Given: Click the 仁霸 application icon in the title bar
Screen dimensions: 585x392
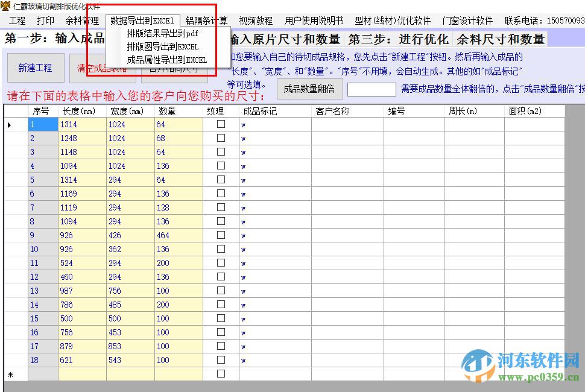Looking at the screenshot, I should coord(5,4).
